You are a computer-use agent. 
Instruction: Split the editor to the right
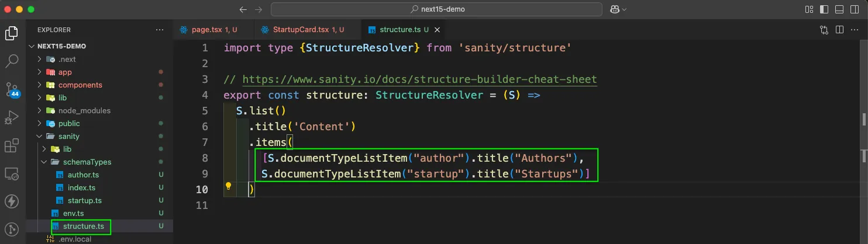(839, 29)
